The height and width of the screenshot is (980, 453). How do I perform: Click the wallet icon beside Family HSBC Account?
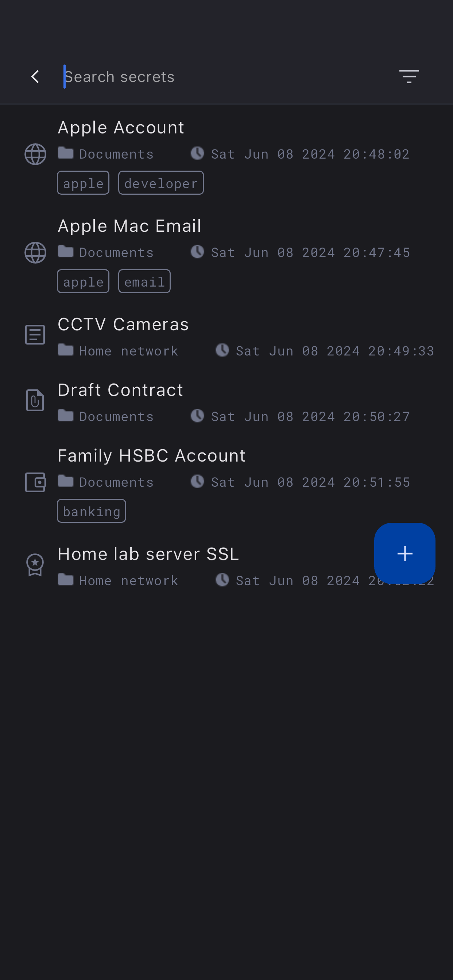pos(35,482)
